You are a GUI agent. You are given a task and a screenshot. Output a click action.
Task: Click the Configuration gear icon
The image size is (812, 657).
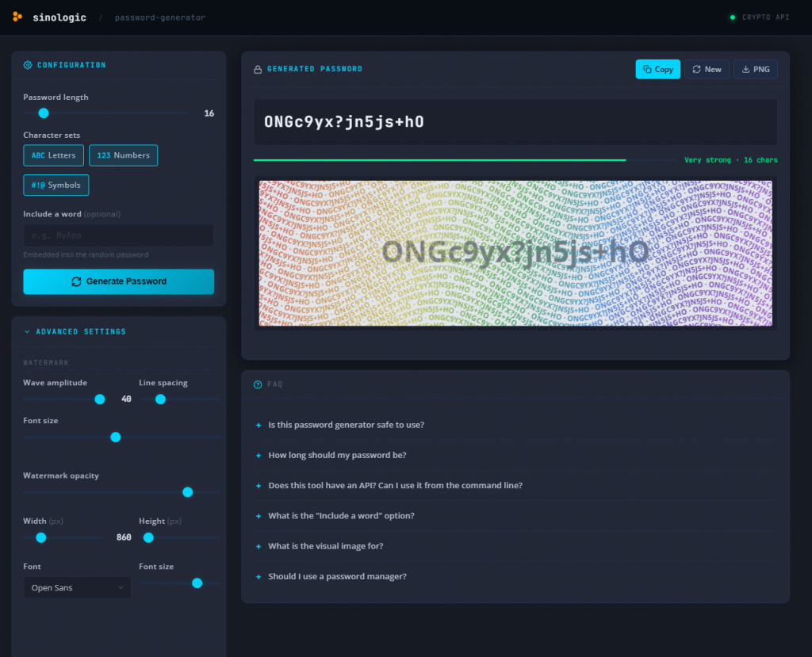pos(28,65)
